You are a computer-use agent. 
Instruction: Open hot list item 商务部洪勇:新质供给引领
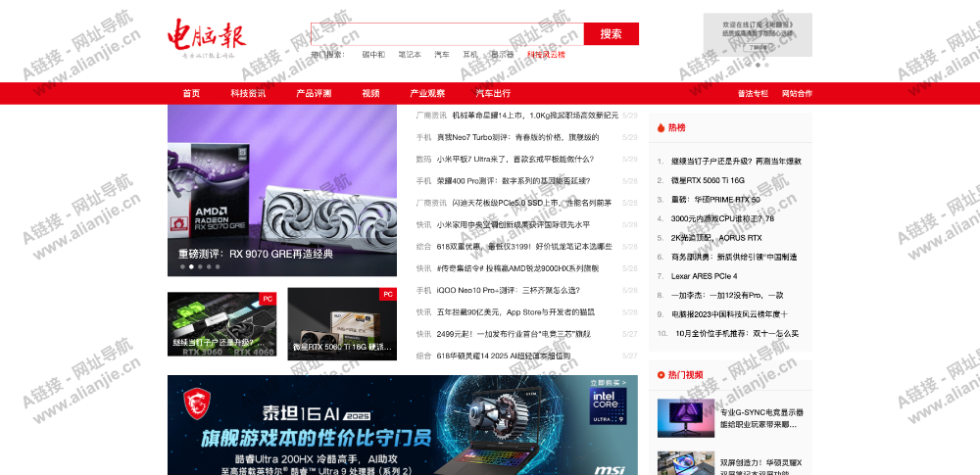[x=734, y=257]
